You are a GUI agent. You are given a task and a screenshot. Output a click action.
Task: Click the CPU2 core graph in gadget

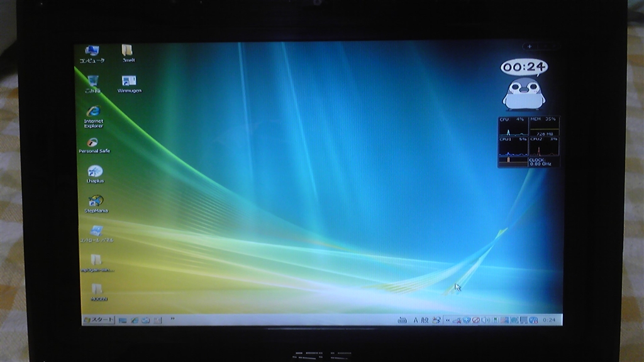tap(544, 146)
